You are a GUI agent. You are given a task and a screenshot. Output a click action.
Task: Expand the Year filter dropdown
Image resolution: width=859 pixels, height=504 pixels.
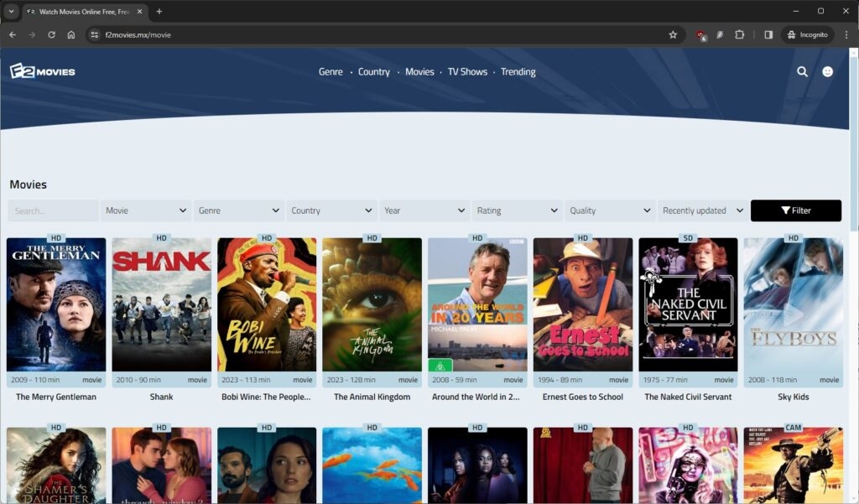[424, 210]
